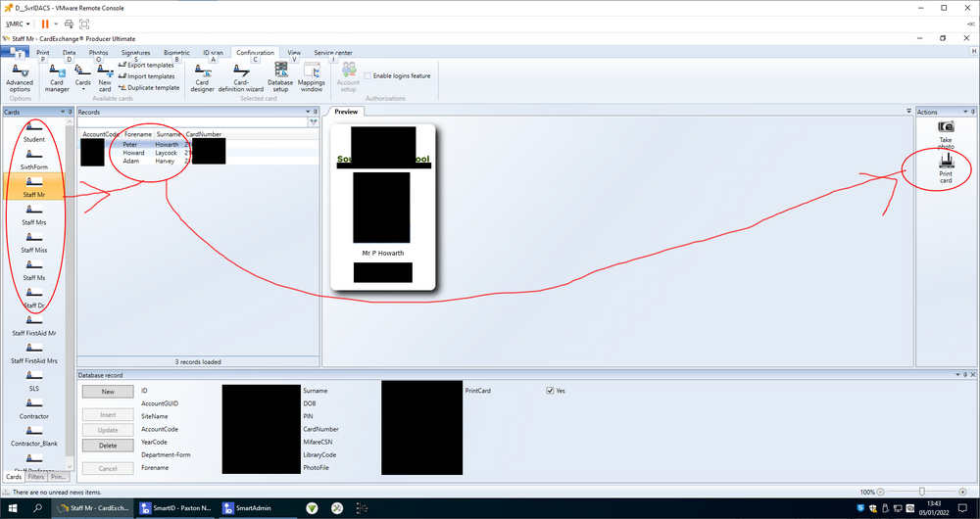Open the Signatures ribbon tab
The height and width of the screenshot is (519, 980).
coord(135,53)
